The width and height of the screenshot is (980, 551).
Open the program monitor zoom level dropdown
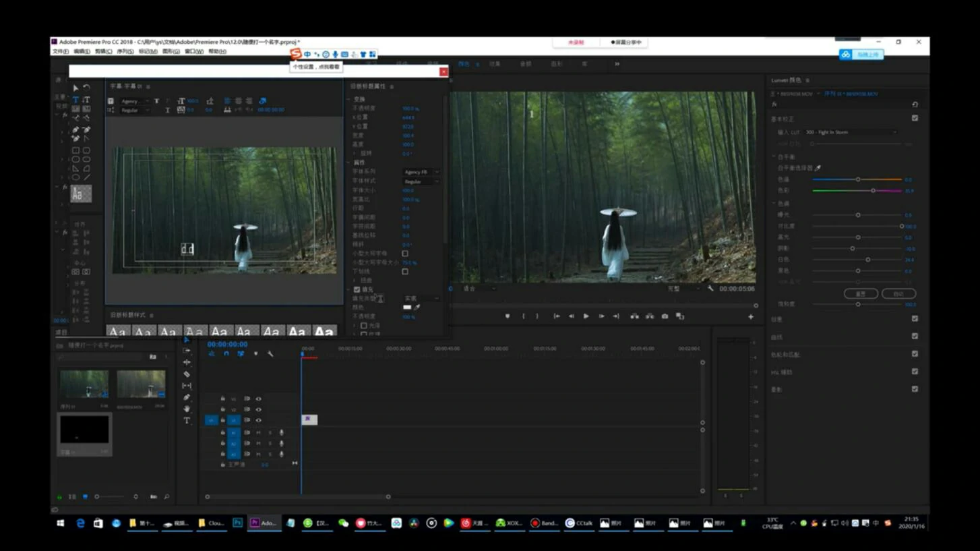click(x=479, y=289)
